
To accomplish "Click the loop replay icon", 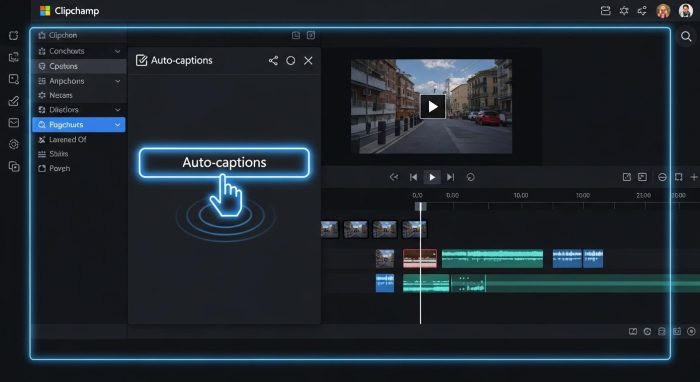I will [x=471, y=177].
